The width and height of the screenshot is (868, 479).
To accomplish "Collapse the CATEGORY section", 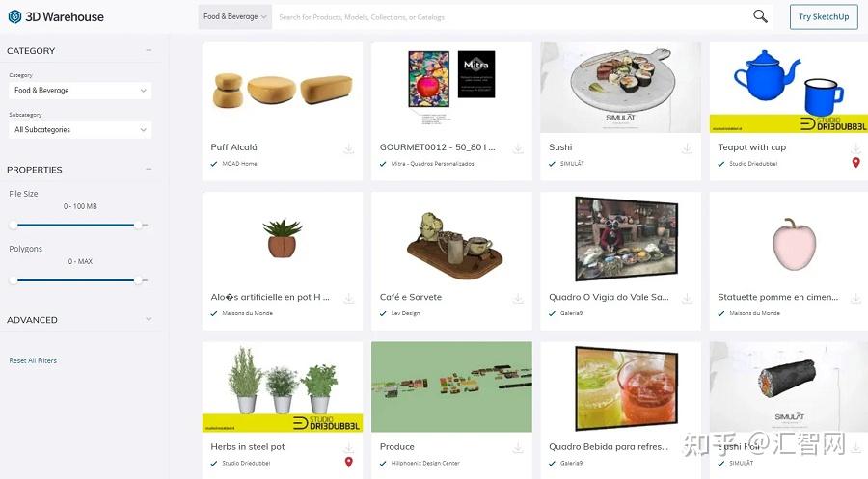I will [x=149, y=50].
